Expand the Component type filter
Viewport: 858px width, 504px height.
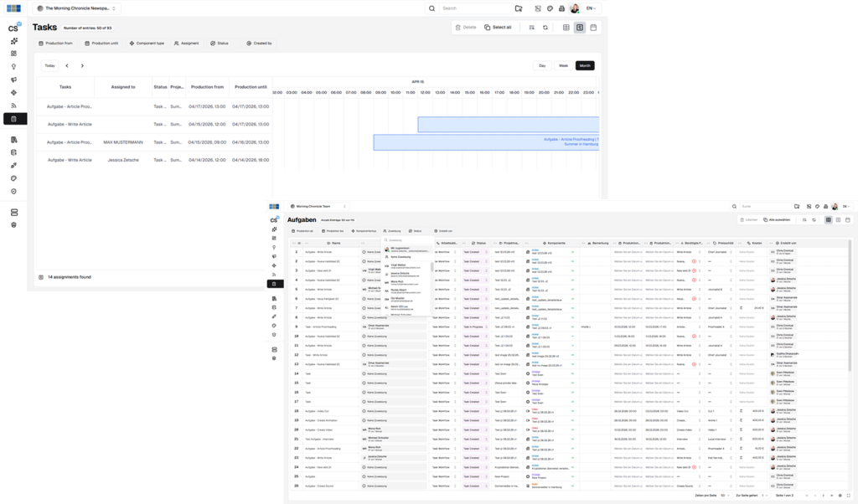click(x=147, y=43)
